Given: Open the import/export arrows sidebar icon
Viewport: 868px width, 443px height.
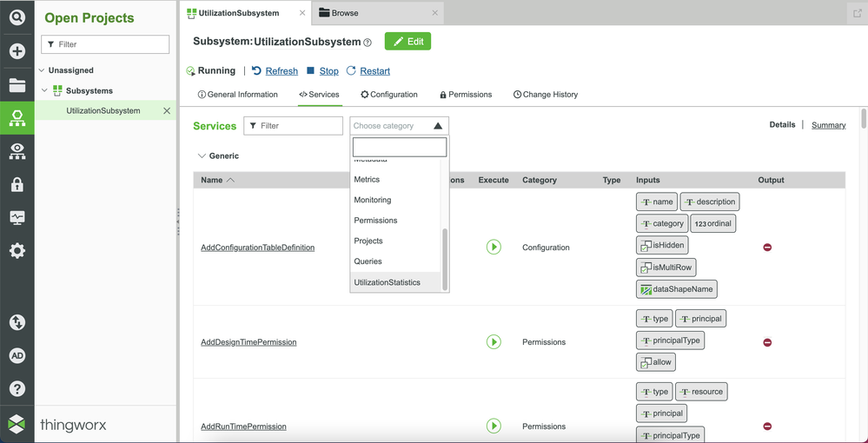Looking at the screenshot, I should pyautogui.click(x=17, y=322).
